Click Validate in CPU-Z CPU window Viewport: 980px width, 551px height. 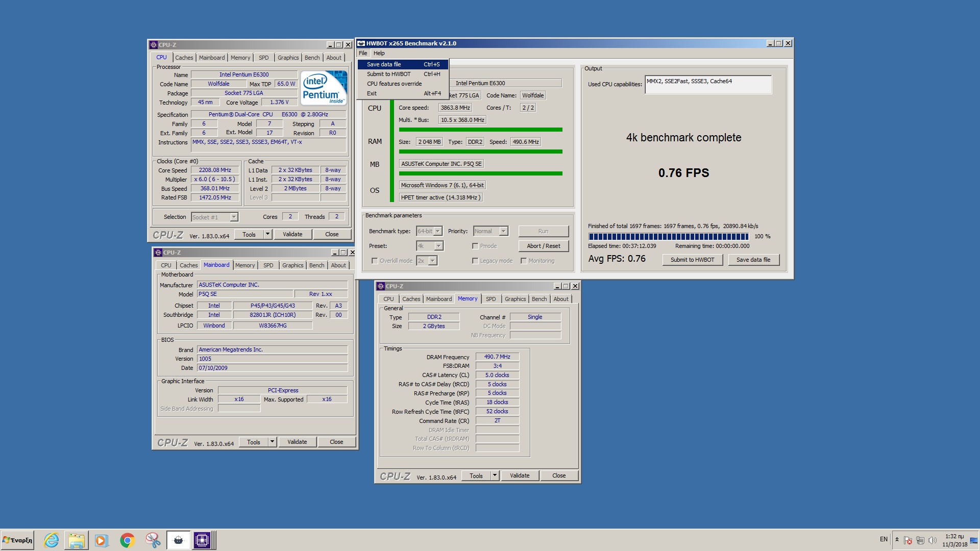[x=292, y=234]
